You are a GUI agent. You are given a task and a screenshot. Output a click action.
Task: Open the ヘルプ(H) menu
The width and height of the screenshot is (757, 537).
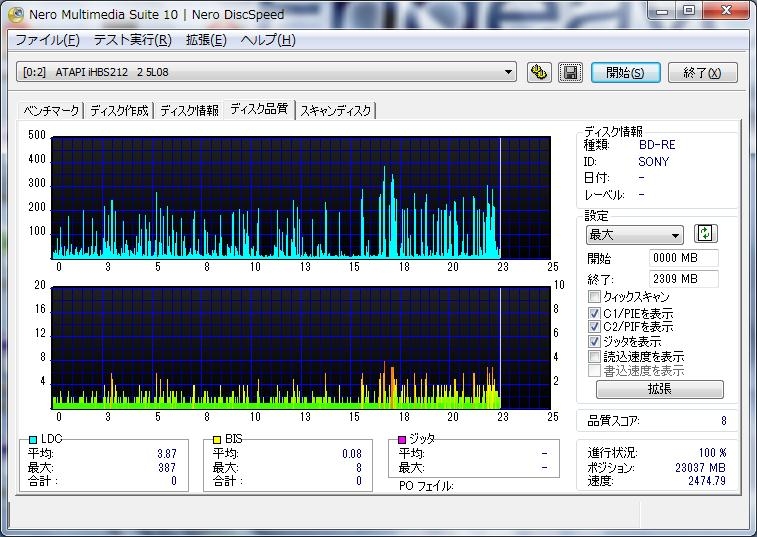pyautogui.click(x=268, y=40)
